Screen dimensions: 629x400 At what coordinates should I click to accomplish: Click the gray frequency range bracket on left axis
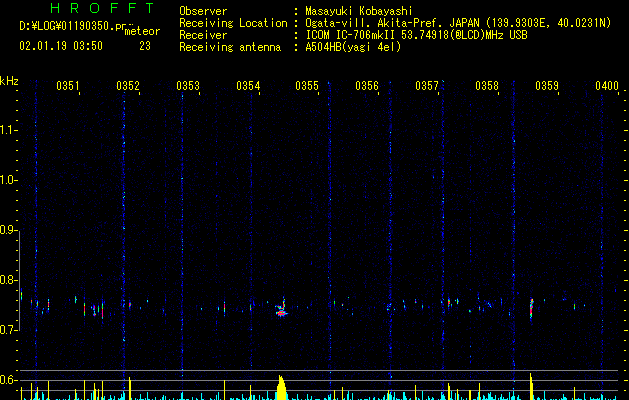[19, 281]
